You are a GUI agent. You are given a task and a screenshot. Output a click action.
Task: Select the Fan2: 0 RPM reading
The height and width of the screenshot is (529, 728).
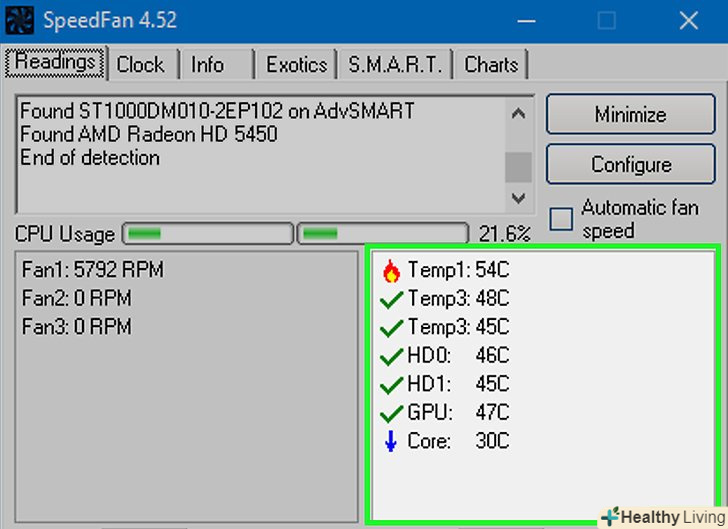77,298
